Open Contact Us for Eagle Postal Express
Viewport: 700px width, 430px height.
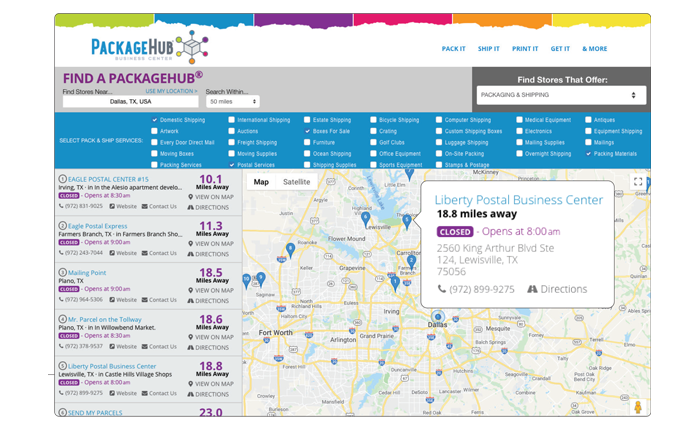[159, 253]
